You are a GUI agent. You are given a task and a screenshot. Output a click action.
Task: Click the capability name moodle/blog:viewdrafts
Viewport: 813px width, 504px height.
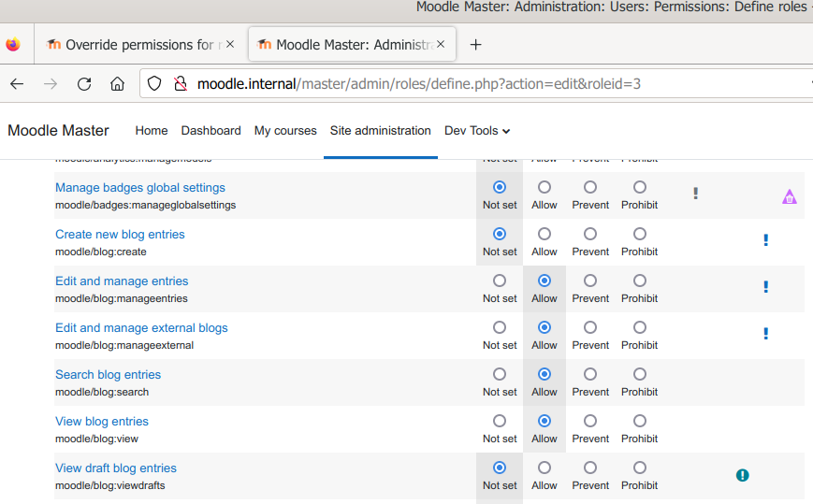pyautogui.click(x=109, y=485)
